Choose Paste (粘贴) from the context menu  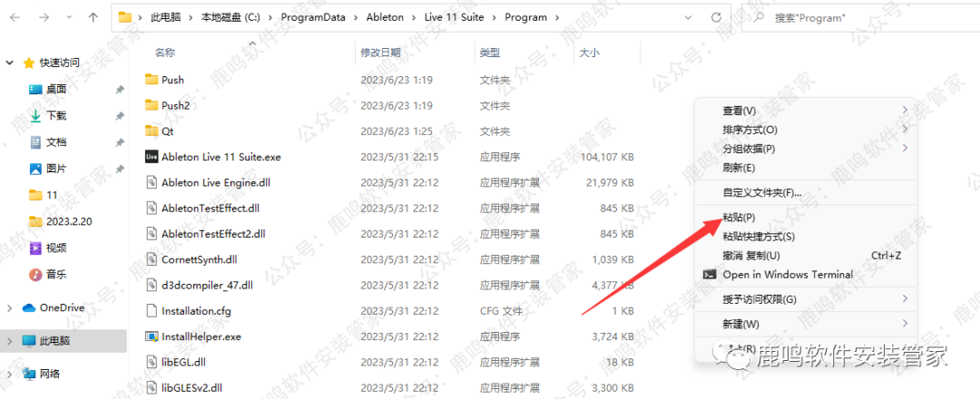(739, 218)
